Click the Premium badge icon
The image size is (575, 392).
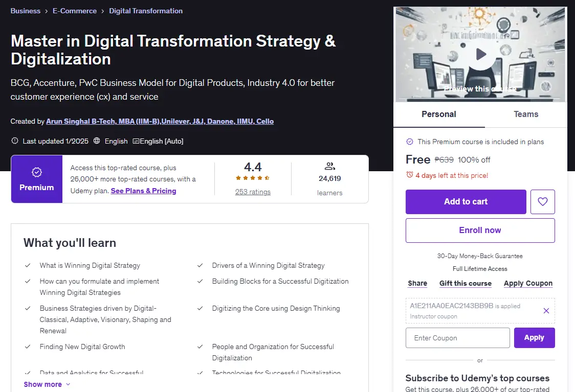point(37,172)
